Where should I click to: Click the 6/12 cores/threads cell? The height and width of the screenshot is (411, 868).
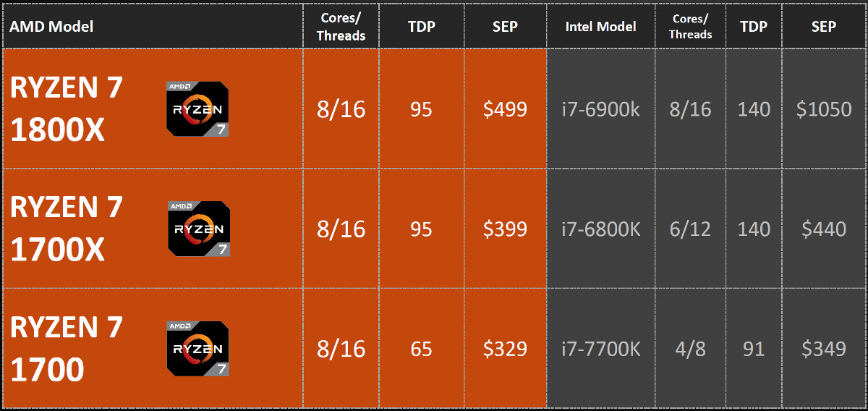[x=690, y=229]
